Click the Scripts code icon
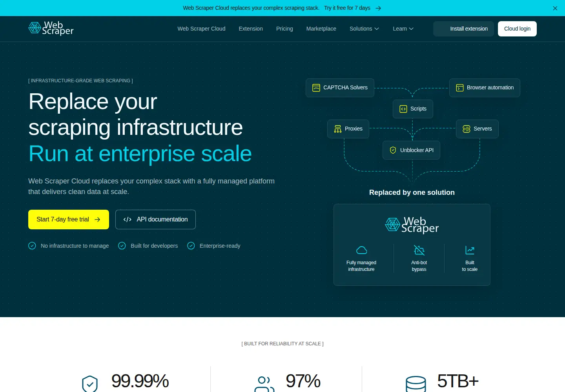 click(403, 109)
